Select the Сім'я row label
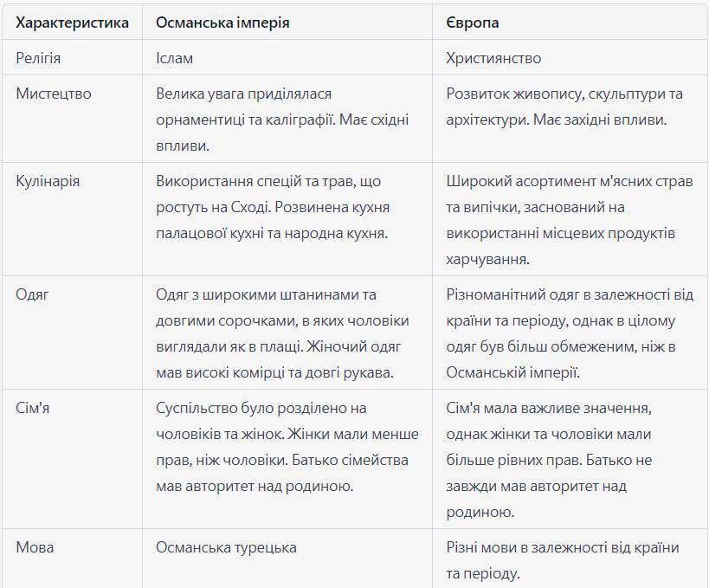 pyautogui.click(x=33, y=408)
